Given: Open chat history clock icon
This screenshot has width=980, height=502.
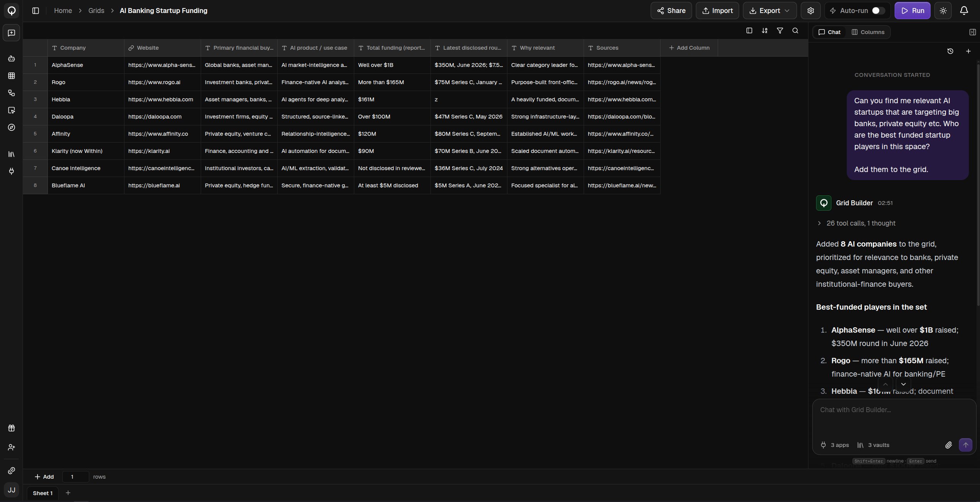Looking at the screenshot, I should (x=950, y=51).
